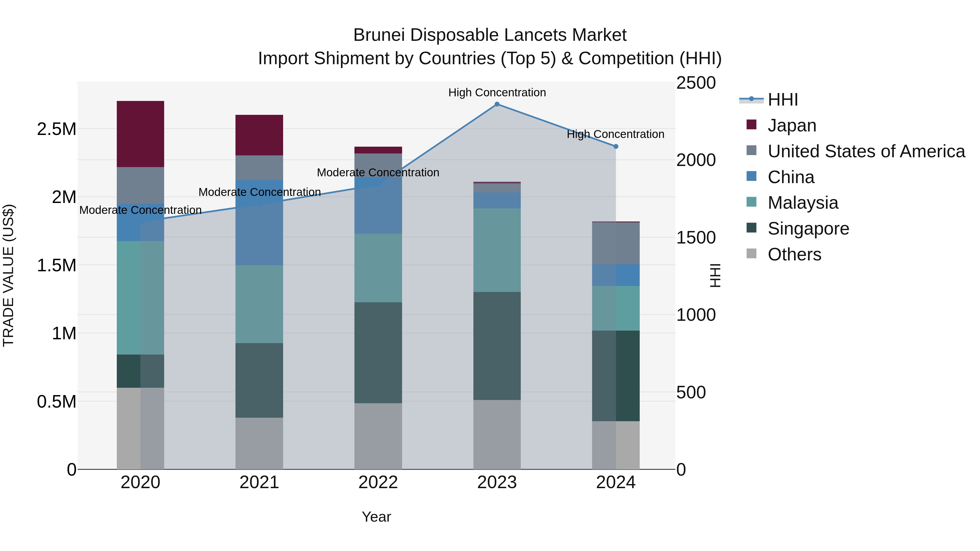Click the 2024 x-axis label
This screenshot has height=551, width=980.
616,482
